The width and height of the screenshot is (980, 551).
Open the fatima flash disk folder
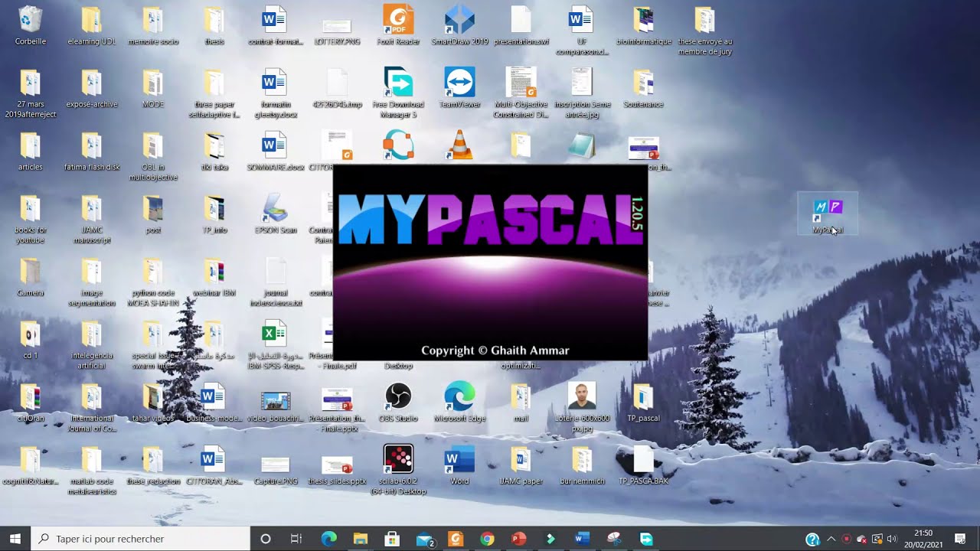(92, 151)
